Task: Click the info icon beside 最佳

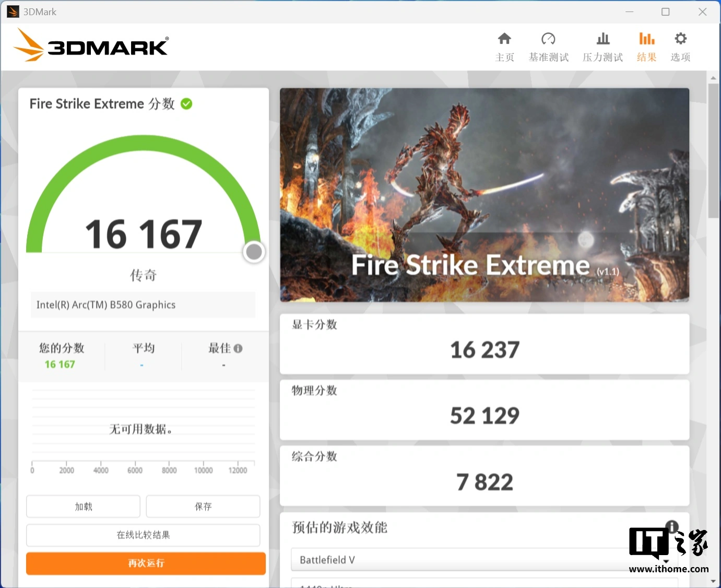Action: click(238, 348)
